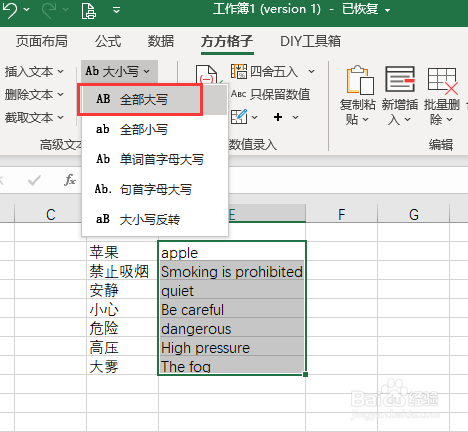
Task: Click the 批量删除 table icon
Action: click(x=443, y=80)
